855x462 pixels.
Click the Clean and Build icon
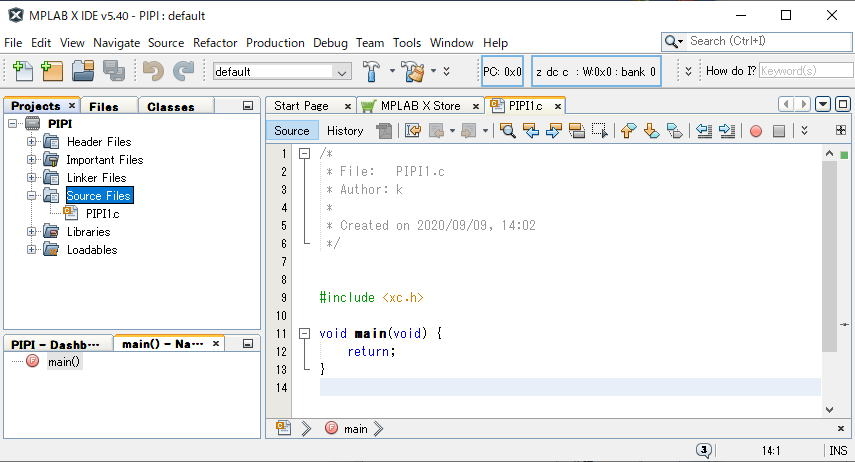pyautogui.click(x=413, y=71)
